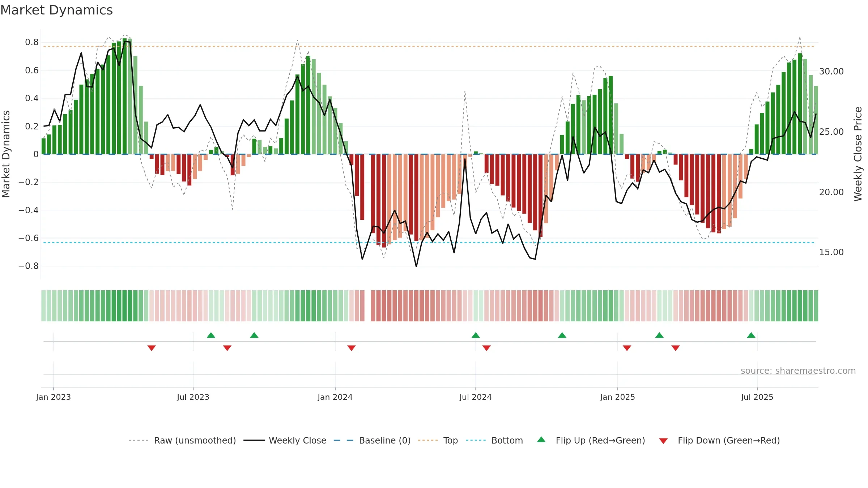Click the Jul 2024 x-axis label

click(476, 397)
